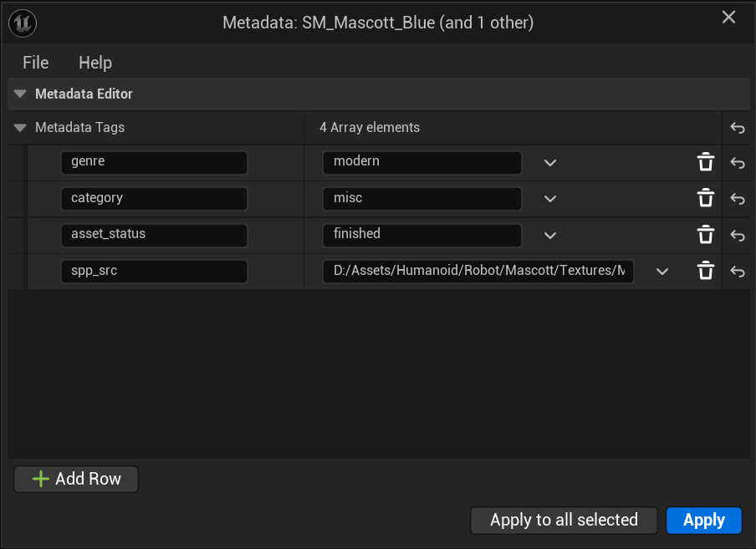
Task: Open the dropdown for the spp_src path
Action: pos(661,271)
